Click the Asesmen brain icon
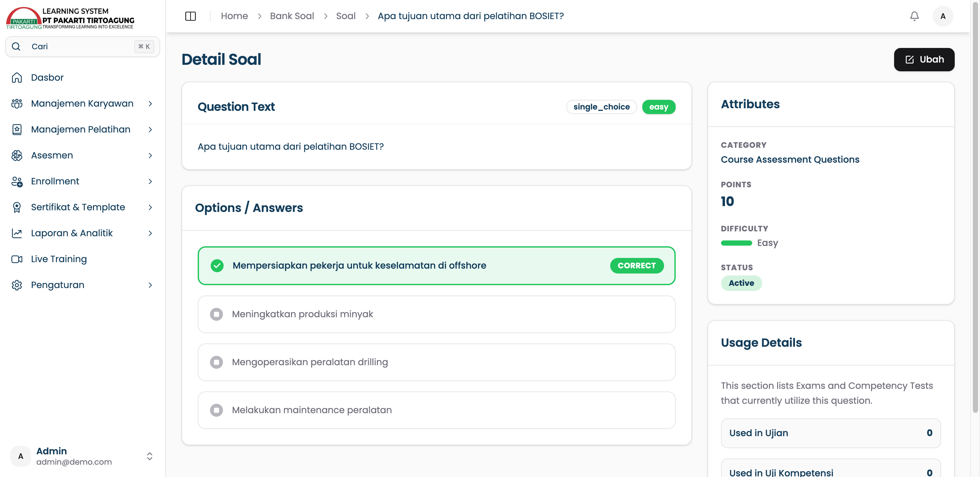This screenshot has height=477, width=980. pyautogui.click(x=17, y=155)
